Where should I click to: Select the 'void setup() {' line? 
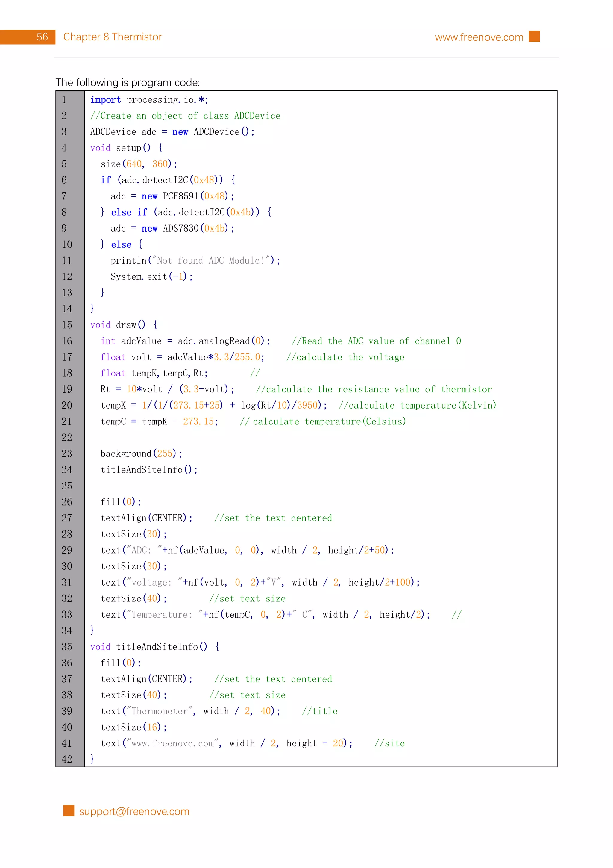tap(127, 148)
